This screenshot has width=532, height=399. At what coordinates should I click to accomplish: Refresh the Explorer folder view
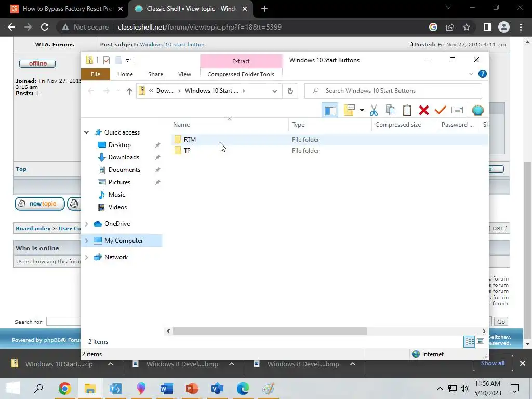(x=290, y=91)
